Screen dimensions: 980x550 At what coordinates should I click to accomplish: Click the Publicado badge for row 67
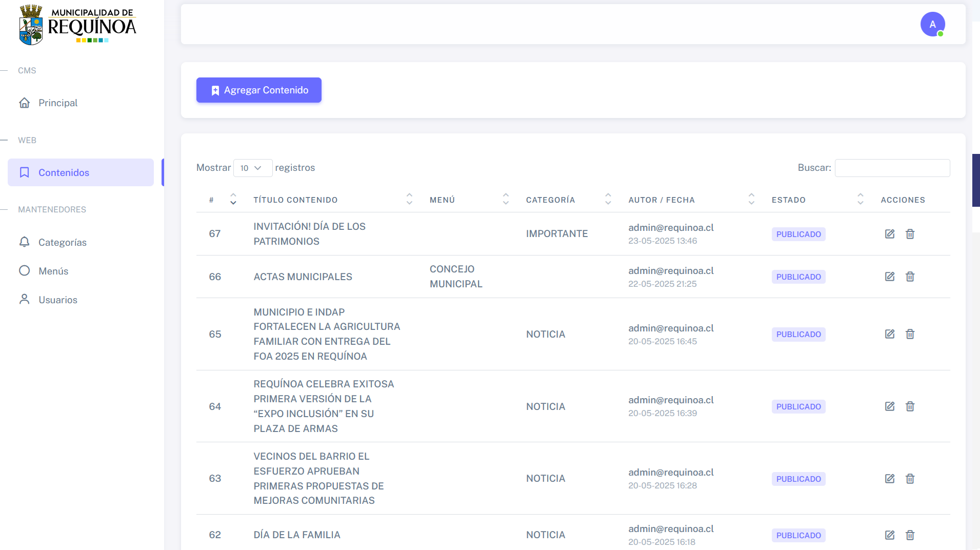[x=798, y=234]
